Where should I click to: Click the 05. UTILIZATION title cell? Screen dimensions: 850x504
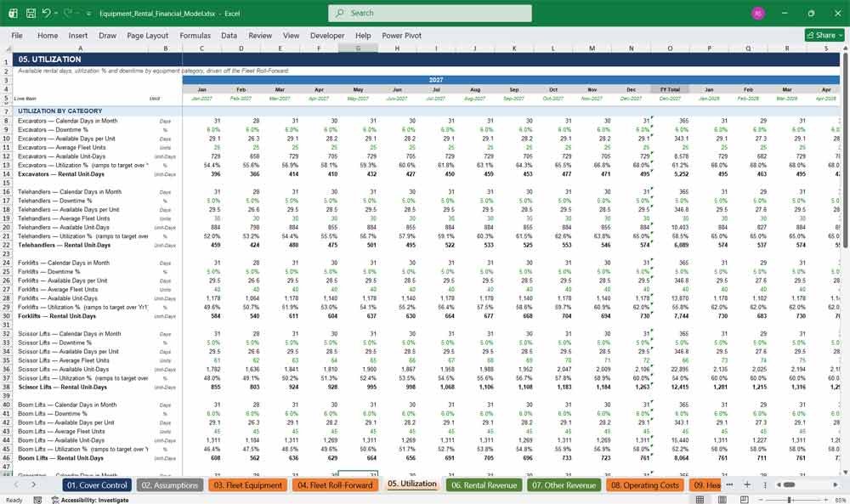(x=49, y=59)
